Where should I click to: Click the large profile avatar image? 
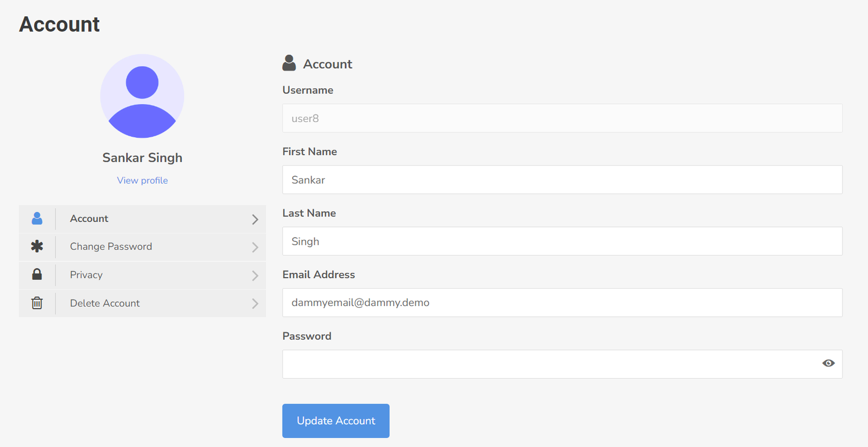click(x=142, y=96)
